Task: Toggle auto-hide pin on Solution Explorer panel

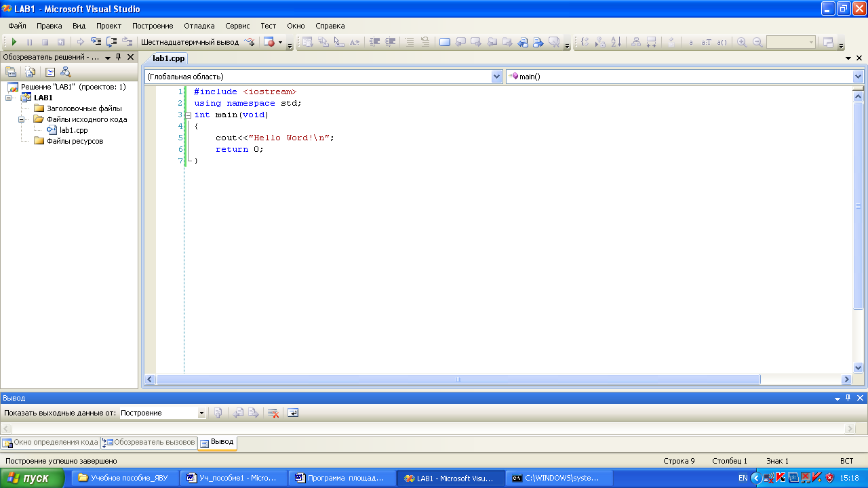Action: pos(119,58)
